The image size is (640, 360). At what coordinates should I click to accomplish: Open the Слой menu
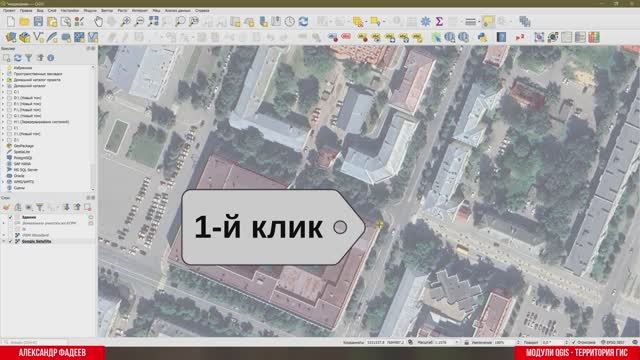coord(52,11)
